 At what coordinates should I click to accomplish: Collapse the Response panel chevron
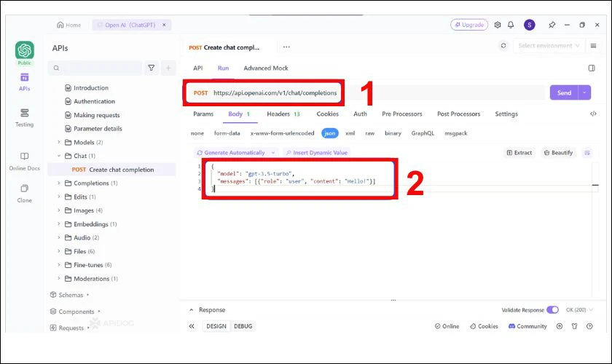pyautogui.click(x=191, y=310)
